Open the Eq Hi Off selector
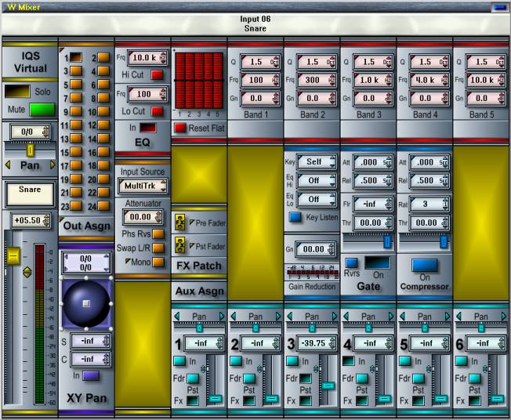This screenshot has height=420, width=511. click(x=314, y=179)
